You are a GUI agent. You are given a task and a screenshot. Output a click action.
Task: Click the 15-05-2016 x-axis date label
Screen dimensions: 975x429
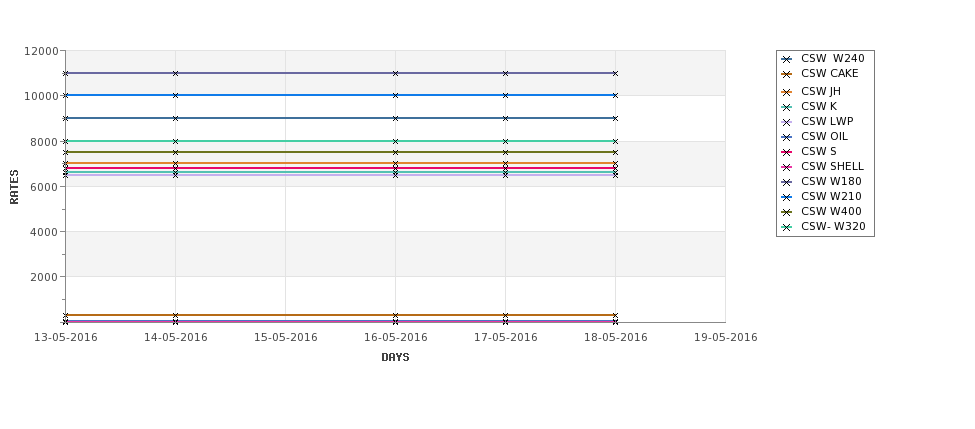[x=285, y=338]
